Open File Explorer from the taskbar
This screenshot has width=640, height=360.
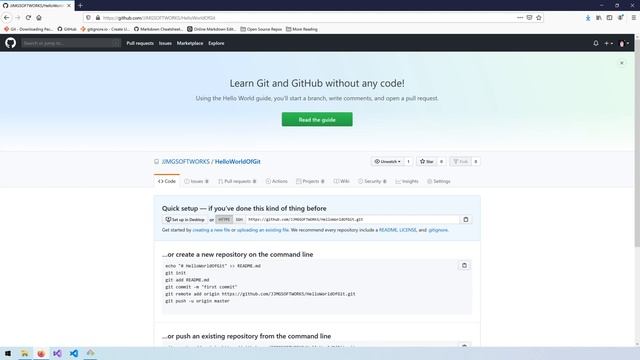(24, 353)
